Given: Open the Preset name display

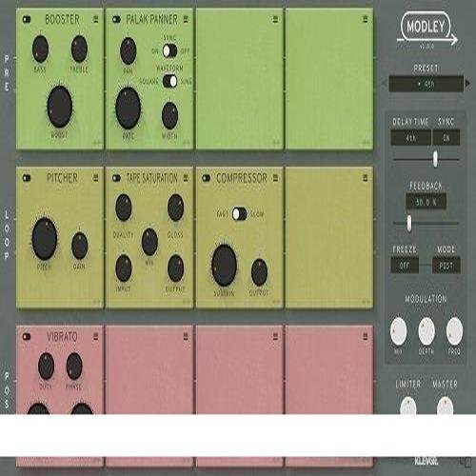Looking at the screenshot, I should [x=426, y=84].
